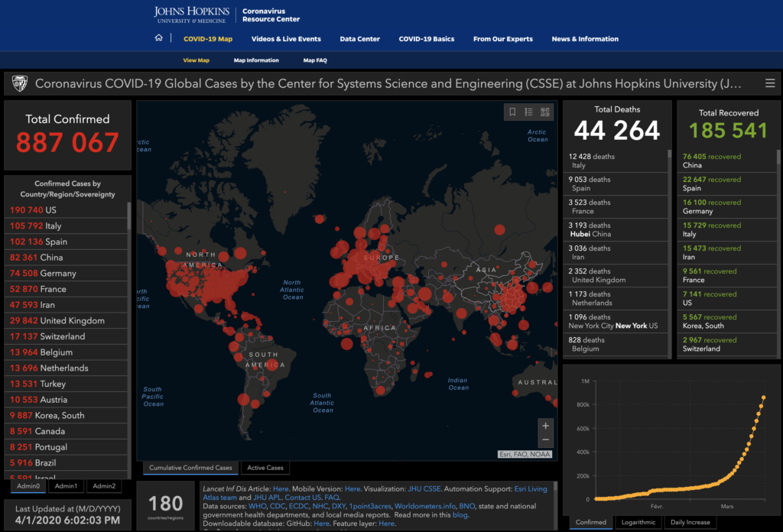Select France row with 52 870 cases
This screenshot has width=783, height=532.
(66, 289)
